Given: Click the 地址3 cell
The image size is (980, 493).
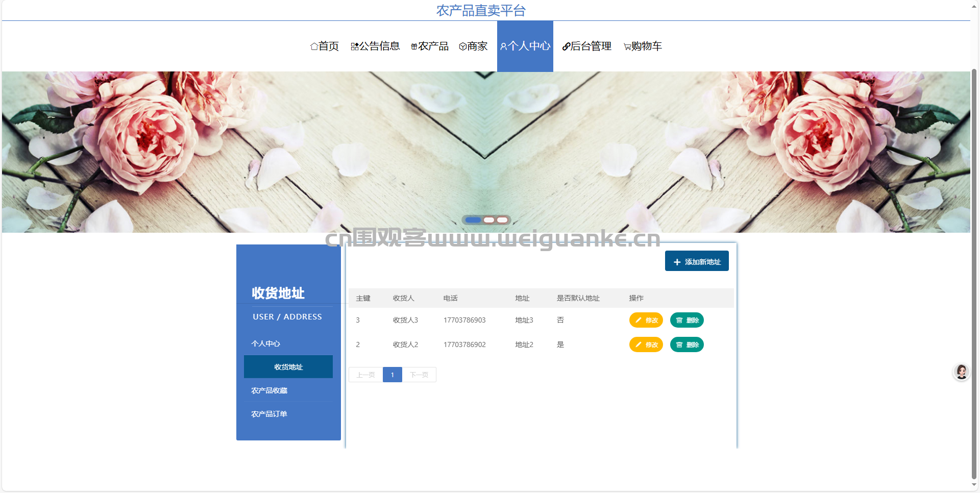Looking at the screenshot, I should click(x=524, y=320).
